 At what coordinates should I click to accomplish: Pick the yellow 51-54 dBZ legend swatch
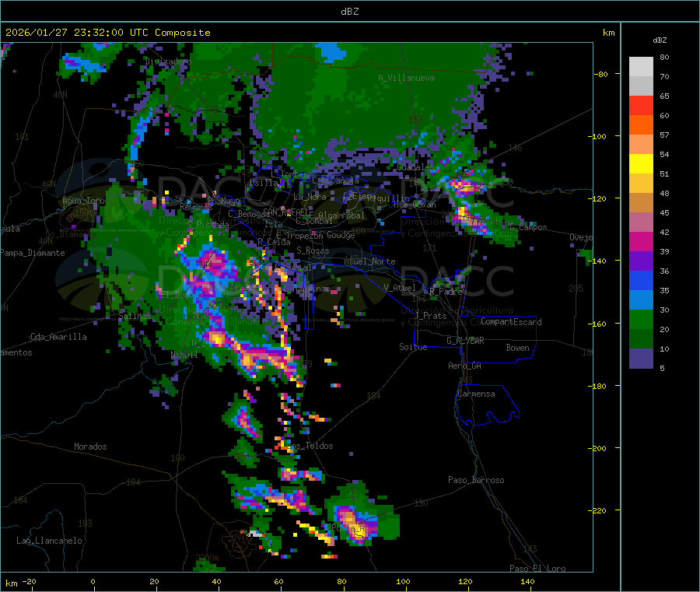tap(641, 164)
